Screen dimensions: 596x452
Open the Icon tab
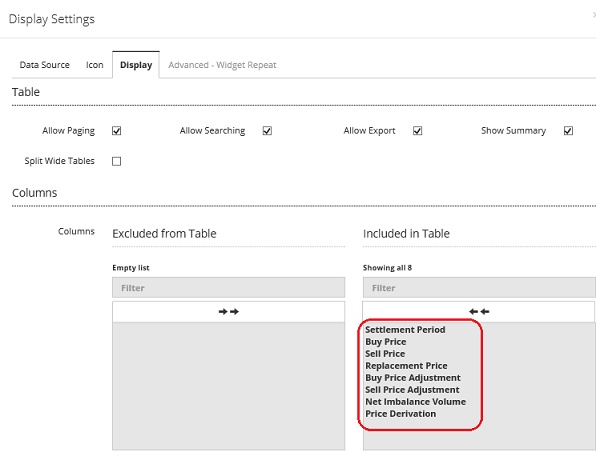95,65
